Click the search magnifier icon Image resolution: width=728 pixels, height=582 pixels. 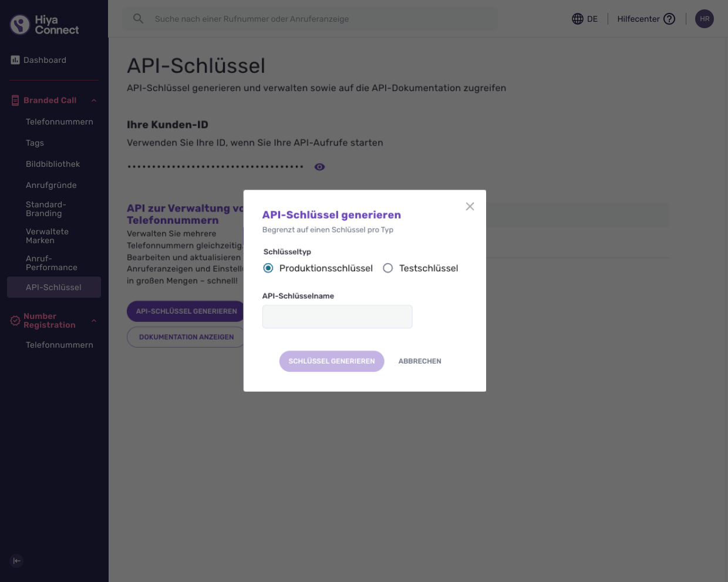tap(138, 19)
